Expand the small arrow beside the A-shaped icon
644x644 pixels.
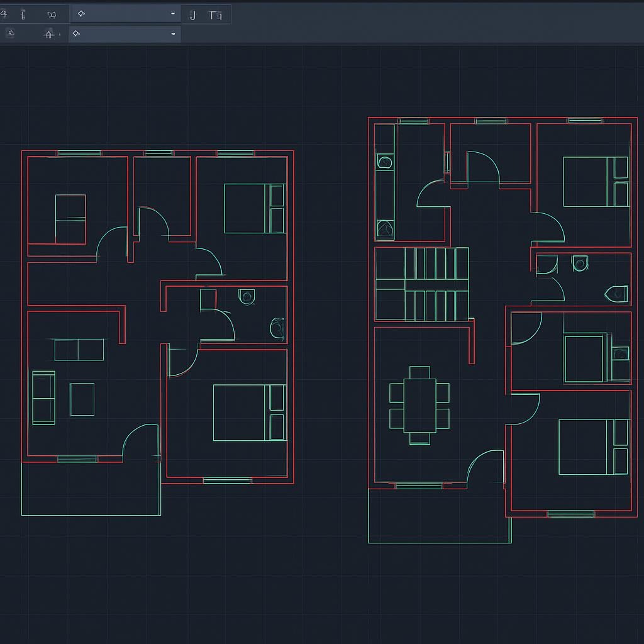coord(60,35)
